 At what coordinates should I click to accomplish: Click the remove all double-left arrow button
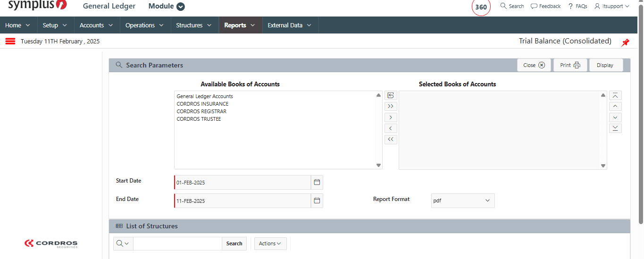(391, 139)
